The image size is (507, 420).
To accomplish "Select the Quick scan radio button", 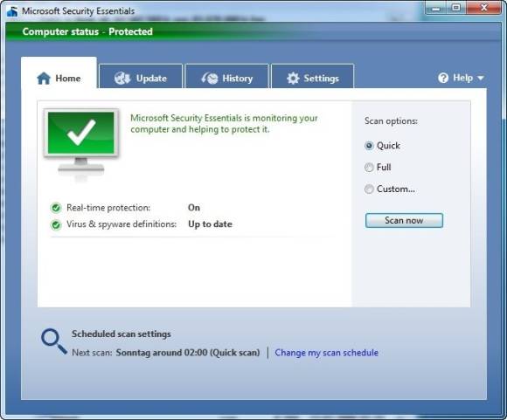I will 369,146.
